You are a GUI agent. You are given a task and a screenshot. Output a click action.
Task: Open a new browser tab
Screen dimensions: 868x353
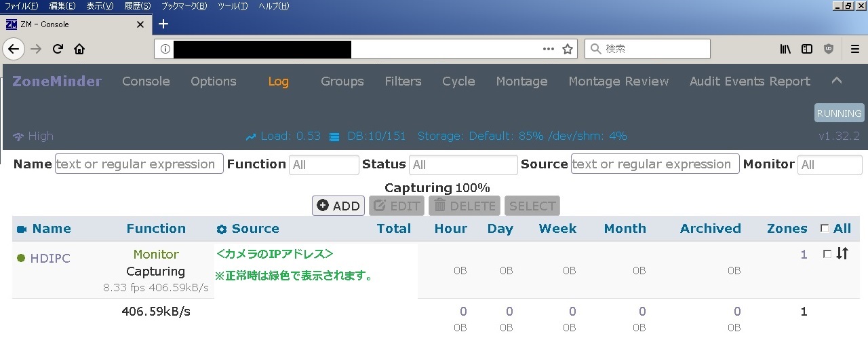click(163, 24)
